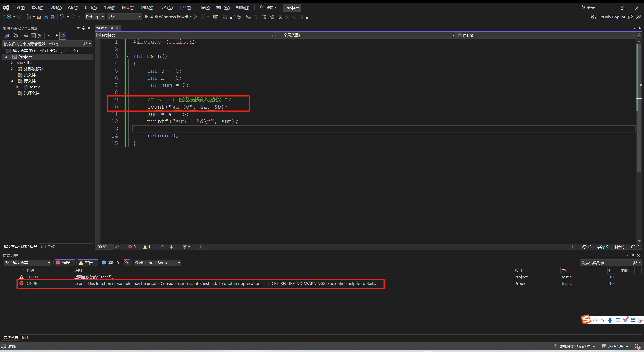The width and height of the screenshot is (644, 352).
Task: Toggle the Messages 0 filter button
Action: 110,263
